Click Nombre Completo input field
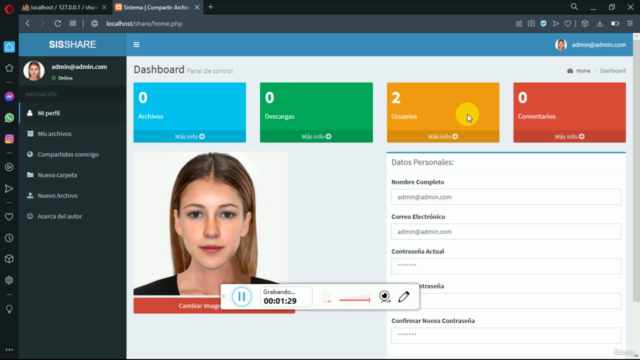The height and width of the screenshot is (360, 640). tap(506, 197)
